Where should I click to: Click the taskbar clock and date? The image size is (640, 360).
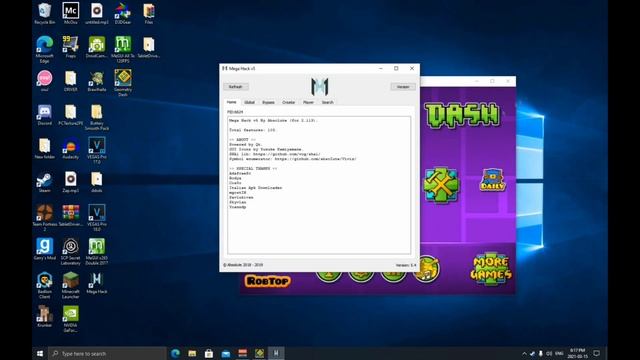pyautogui.click(x=578, y=353)
